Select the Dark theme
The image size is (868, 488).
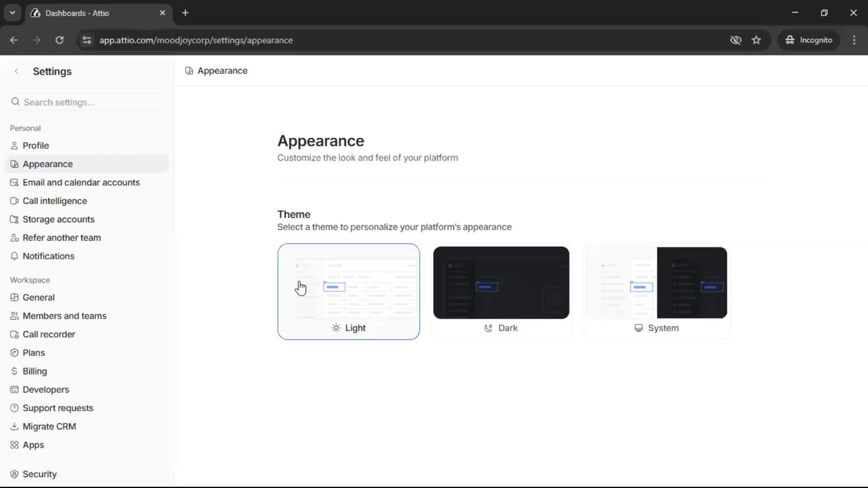501,291
